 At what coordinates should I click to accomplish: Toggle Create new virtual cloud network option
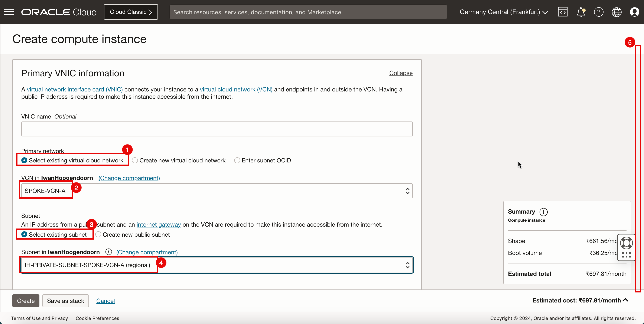coord(135,160)
